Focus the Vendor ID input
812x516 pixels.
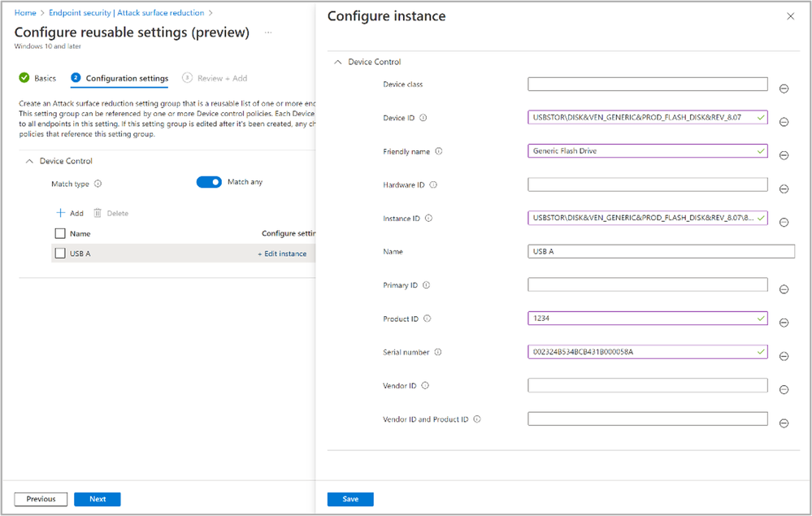[x=647, y=385]
